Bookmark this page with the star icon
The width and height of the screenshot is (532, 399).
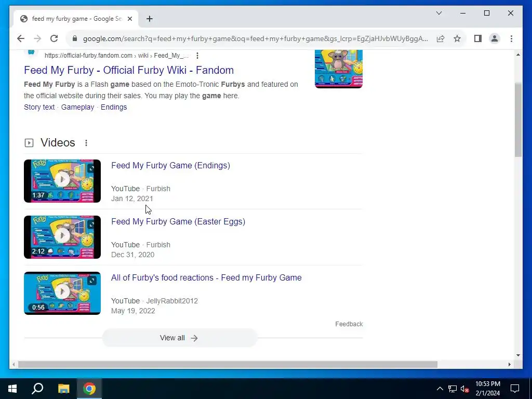(457, 38)
